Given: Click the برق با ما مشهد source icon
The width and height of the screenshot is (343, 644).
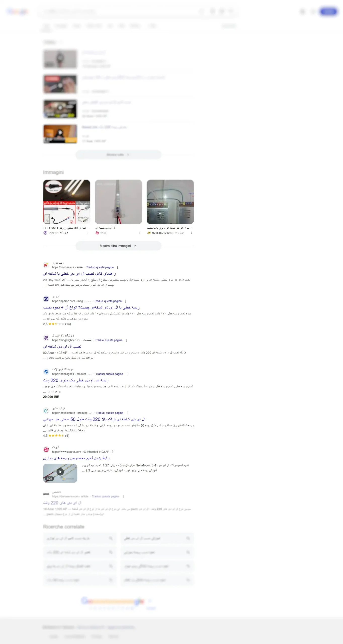Looking at the screenshot, I should pyautogui.click(x=149, y=233).
